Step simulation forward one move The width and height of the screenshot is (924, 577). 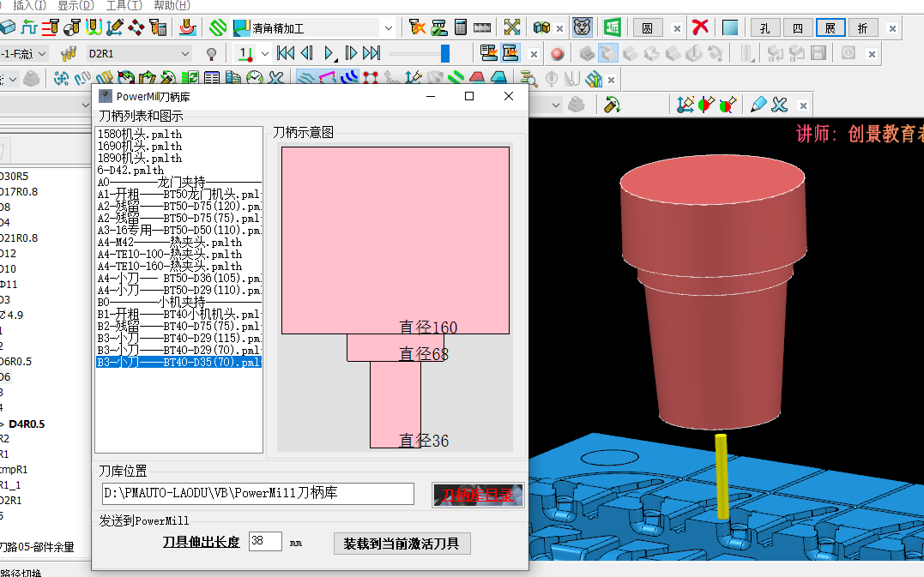click(x=351, y=53)
